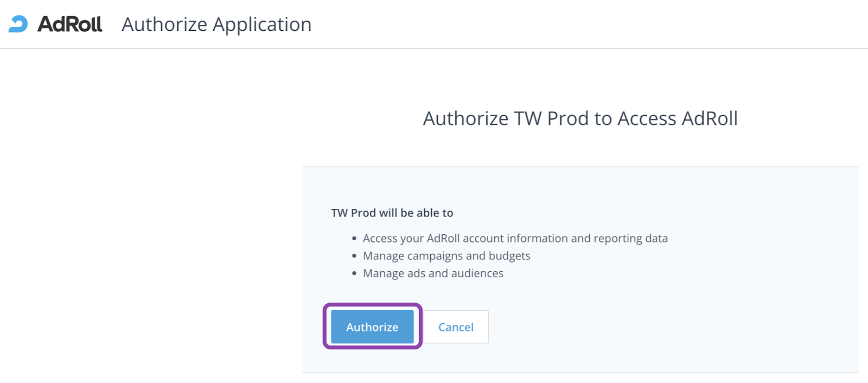Cancel the authorization request

pyautogui.click(x=456, y=327)
